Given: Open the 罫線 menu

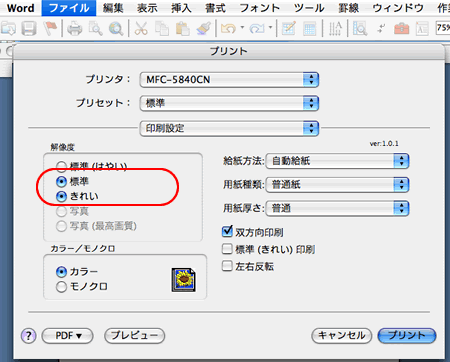Looking at the screenshot, I should 349,8.
